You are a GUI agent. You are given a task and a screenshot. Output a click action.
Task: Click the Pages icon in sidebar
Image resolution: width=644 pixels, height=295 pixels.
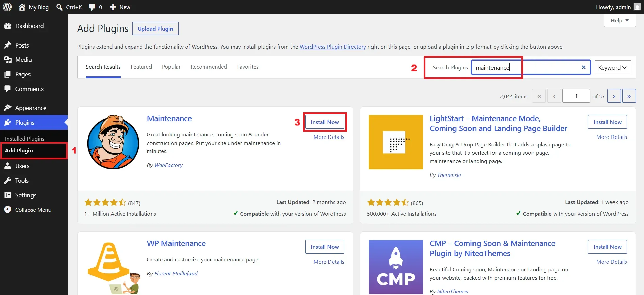(7, 74)
